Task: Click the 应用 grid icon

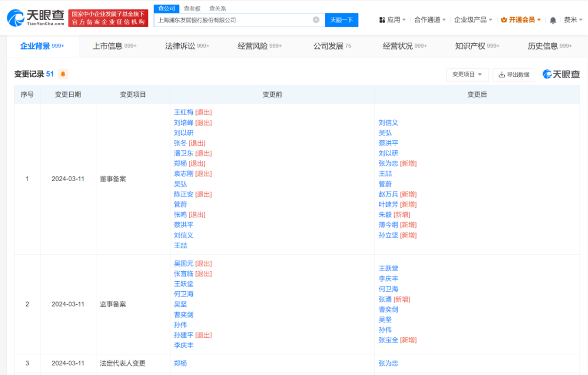Action: [382, 20]
